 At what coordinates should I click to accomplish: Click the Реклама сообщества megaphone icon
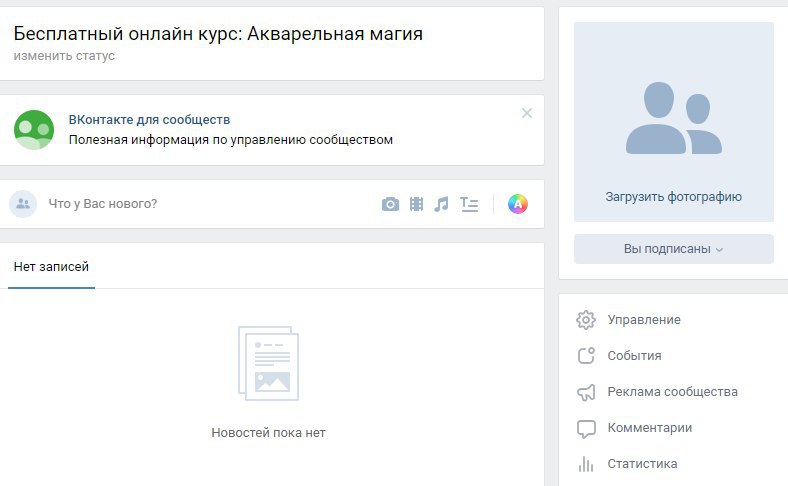(x=586, y=392)
